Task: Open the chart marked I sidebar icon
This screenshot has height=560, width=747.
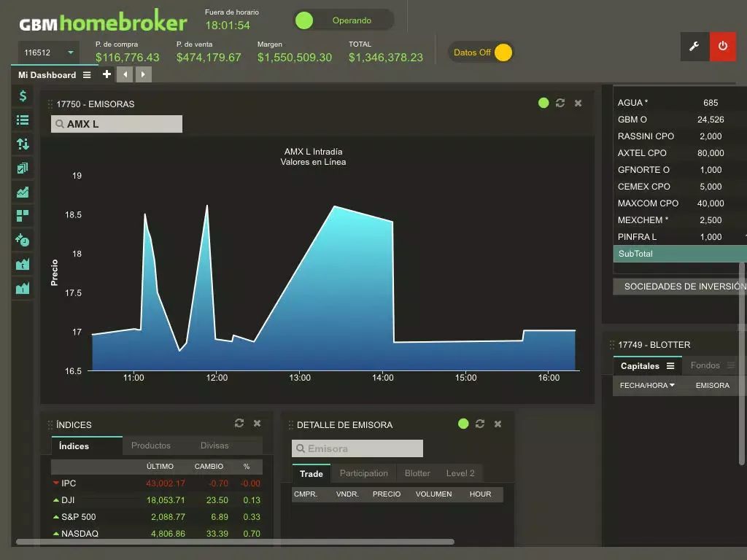Action: point(23,287)
